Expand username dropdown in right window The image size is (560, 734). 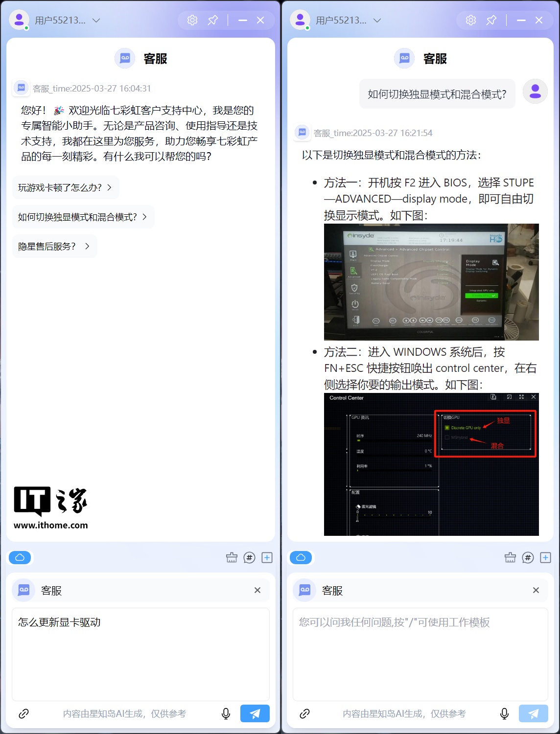377,21
